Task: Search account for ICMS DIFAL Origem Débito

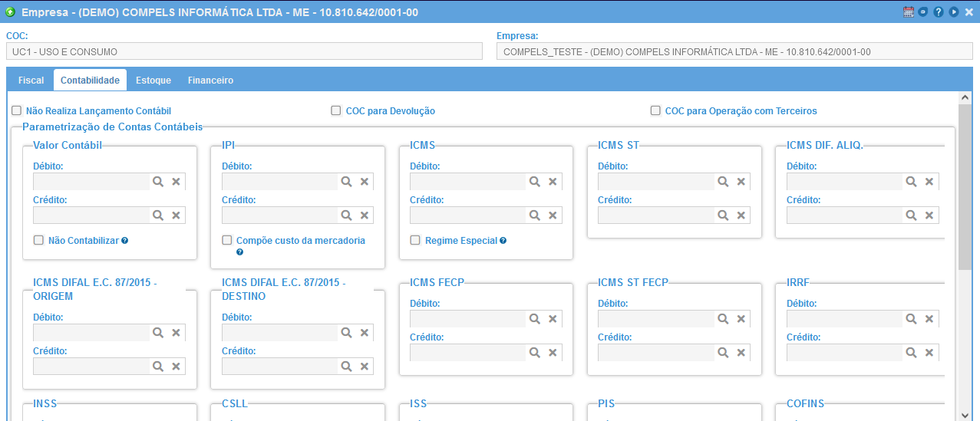Action: (x=157, y=333)
